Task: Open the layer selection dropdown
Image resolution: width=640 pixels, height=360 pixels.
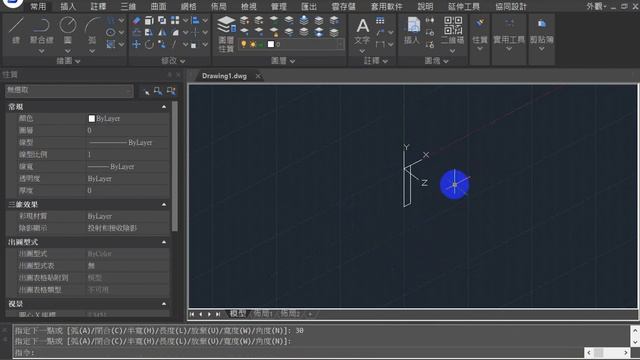Action: point(291,44)
